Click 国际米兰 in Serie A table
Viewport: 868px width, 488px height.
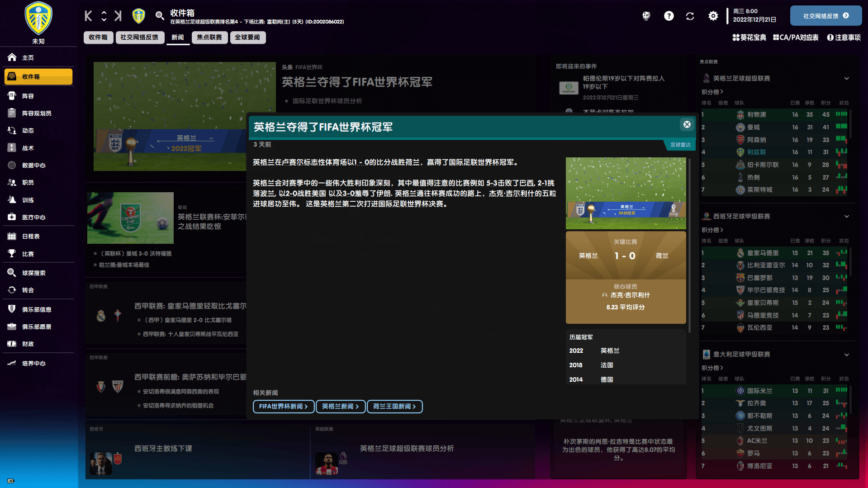point(759,391)
